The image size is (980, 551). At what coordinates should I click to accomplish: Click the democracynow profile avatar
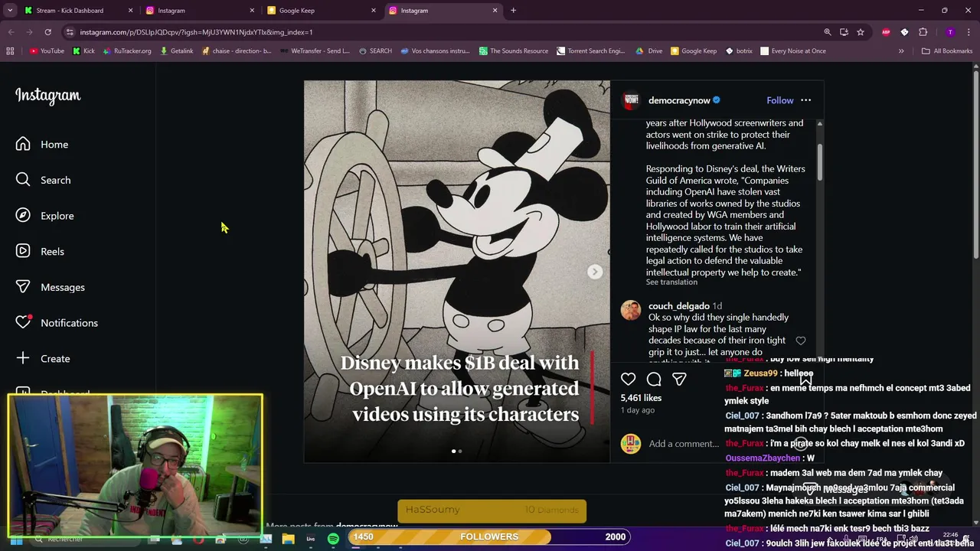631,100
